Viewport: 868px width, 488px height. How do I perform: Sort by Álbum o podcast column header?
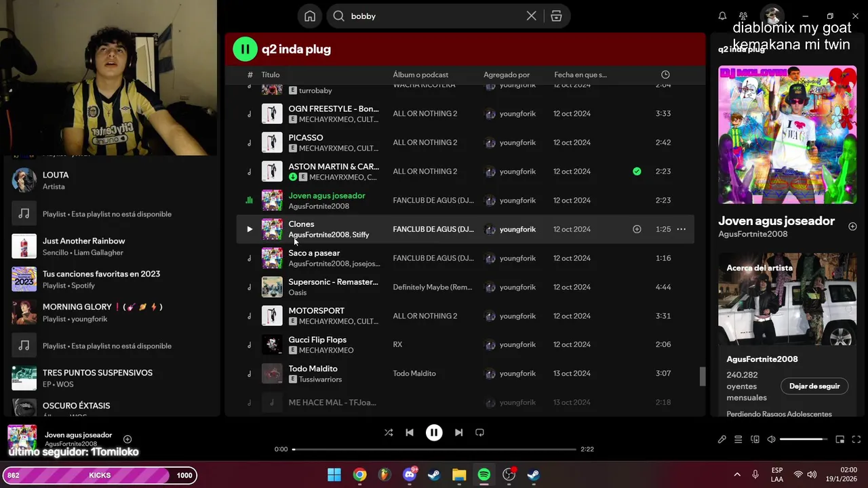click(x=420, y=75)
